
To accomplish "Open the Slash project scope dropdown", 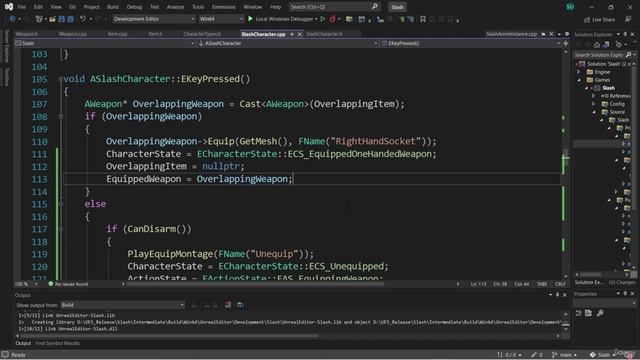I will [x=104, y=43].
